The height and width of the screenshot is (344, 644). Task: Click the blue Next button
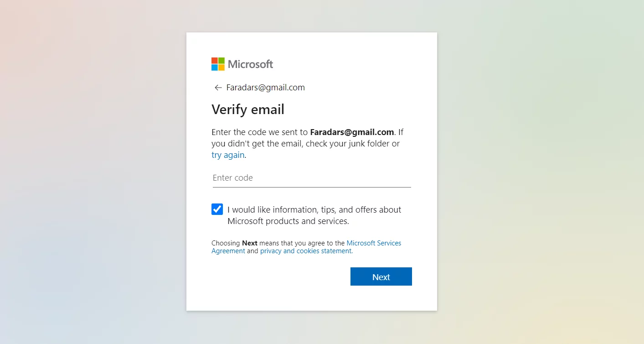[x=381, y=276]
